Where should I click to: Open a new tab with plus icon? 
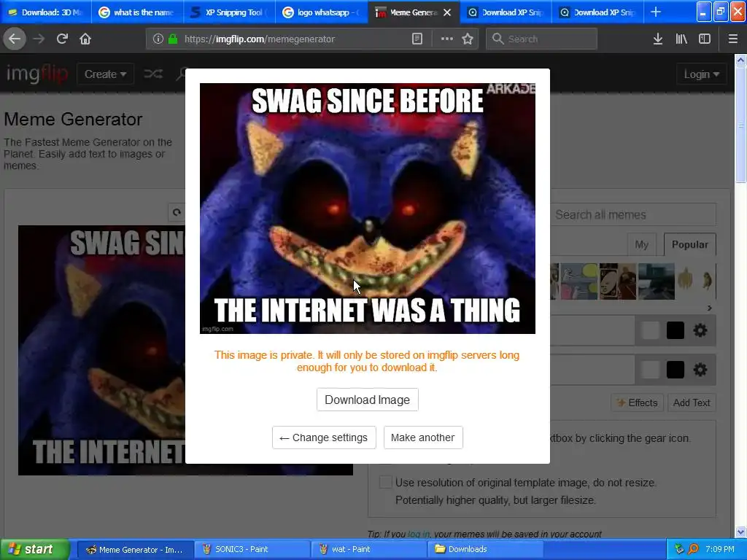[656, 12]
